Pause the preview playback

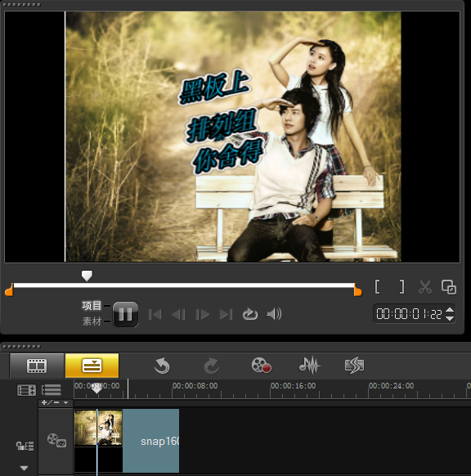pyautogui.click(x=125, y=314)
